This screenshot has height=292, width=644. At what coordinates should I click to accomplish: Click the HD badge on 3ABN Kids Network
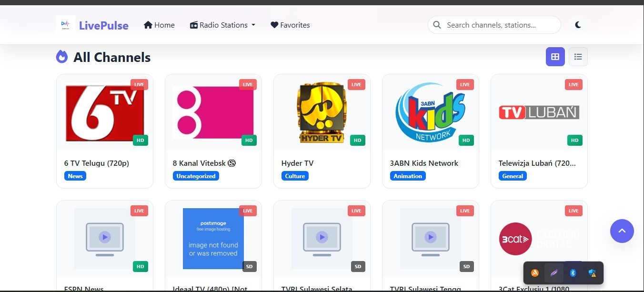[466, 140]
